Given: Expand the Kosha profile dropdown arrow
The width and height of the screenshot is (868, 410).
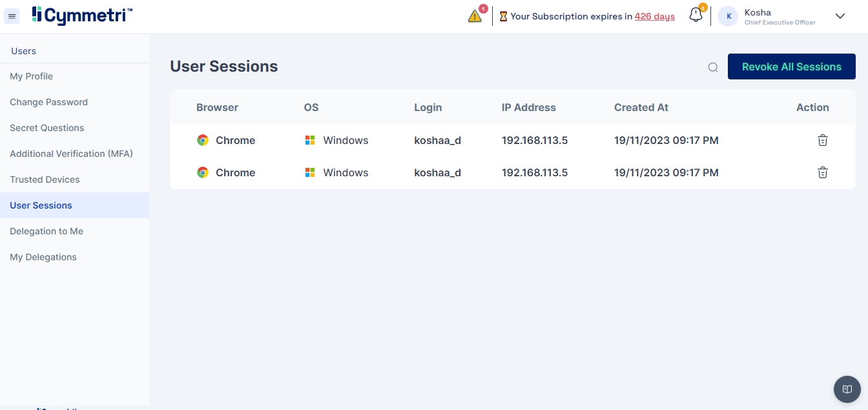Looking at the screenshot, I should click(x=840, y=16).
